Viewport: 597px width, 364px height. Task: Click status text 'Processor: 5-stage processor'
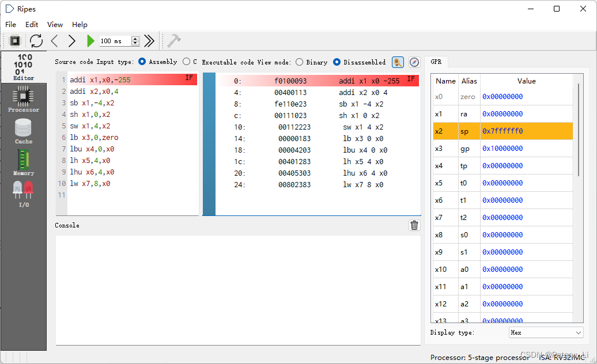pos(479,357)
